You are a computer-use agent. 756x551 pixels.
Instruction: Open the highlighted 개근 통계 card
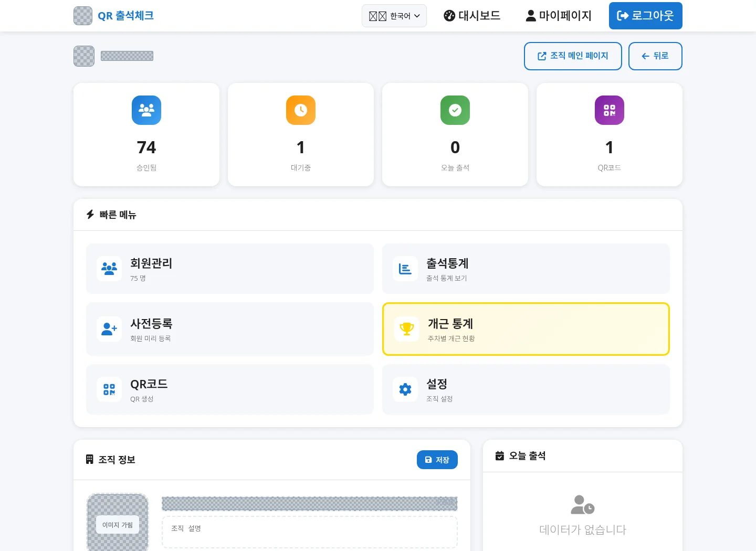pos(526,329)
